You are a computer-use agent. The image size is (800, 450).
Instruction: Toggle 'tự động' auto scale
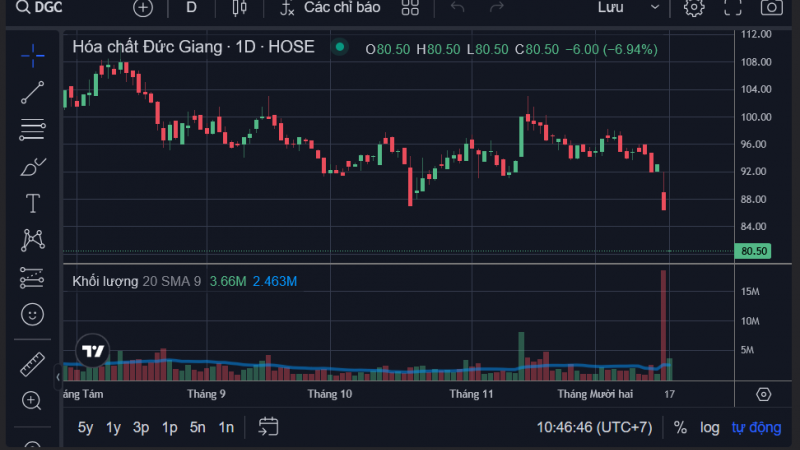(x=755, y=427)
